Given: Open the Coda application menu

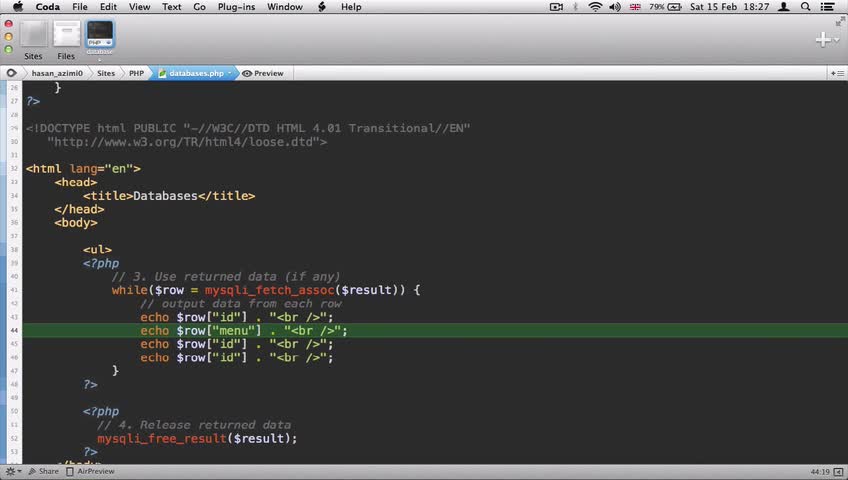Looking at the screenshot, I should pyautogui.click(x=48, y=6).
